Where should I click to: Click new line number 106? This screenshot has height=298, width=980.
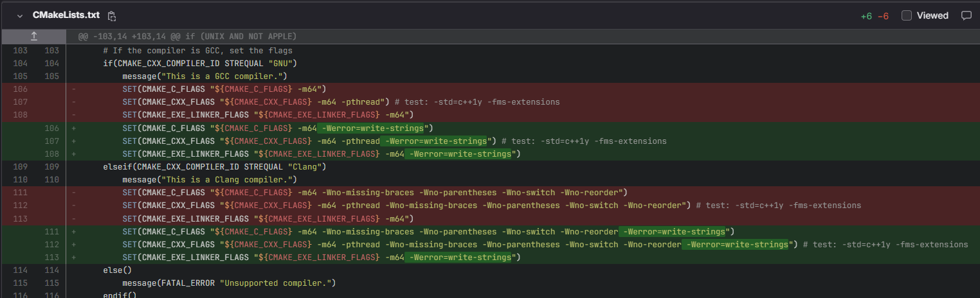52,128
